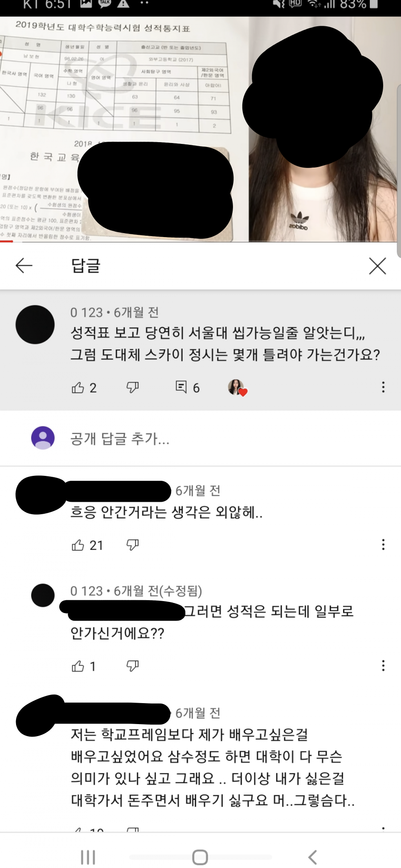401x868 pixels.
Task: Like the top comment by 0 123
Action: pyautogui.click(x=78, y=388)
